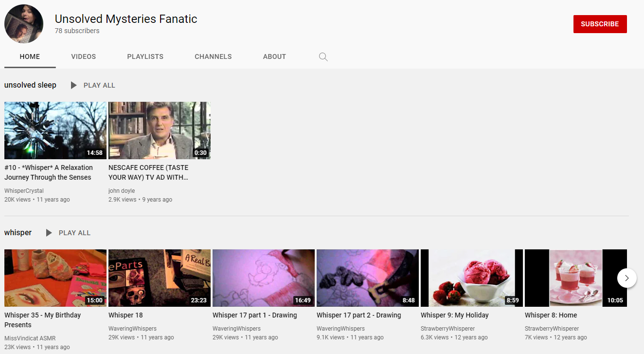The height and width of the screenshot is (354, 644).
Task: Switch to the Playlists tab
Action: tap(145, 56)
